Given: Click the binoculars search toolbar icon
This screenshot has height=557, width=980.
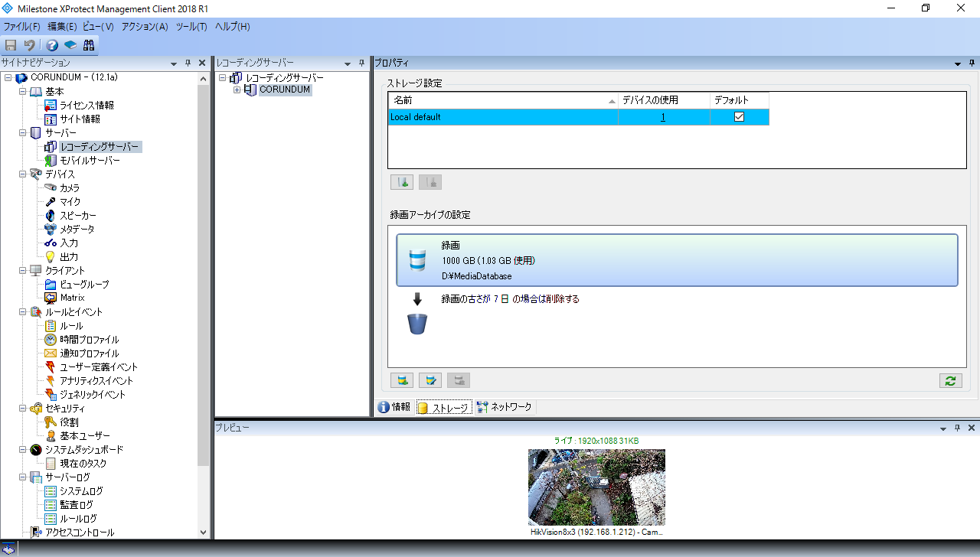Looking at the screenshot, I should click(89, 45).
